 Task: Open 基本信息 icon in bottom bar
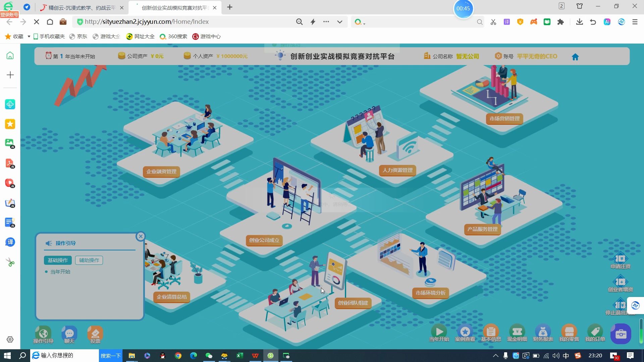[x=491, y=332]
